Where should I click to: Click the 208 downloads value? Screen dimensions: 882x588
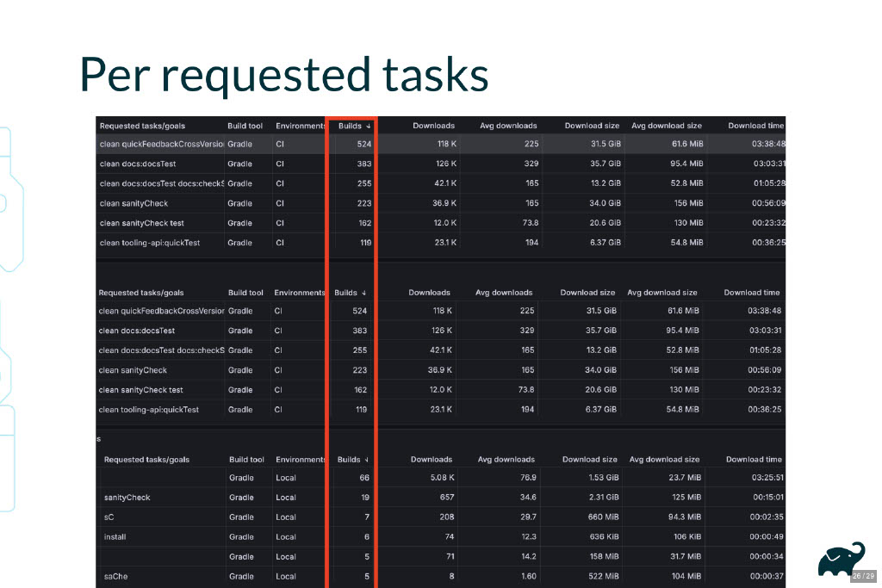click(447, 517)
